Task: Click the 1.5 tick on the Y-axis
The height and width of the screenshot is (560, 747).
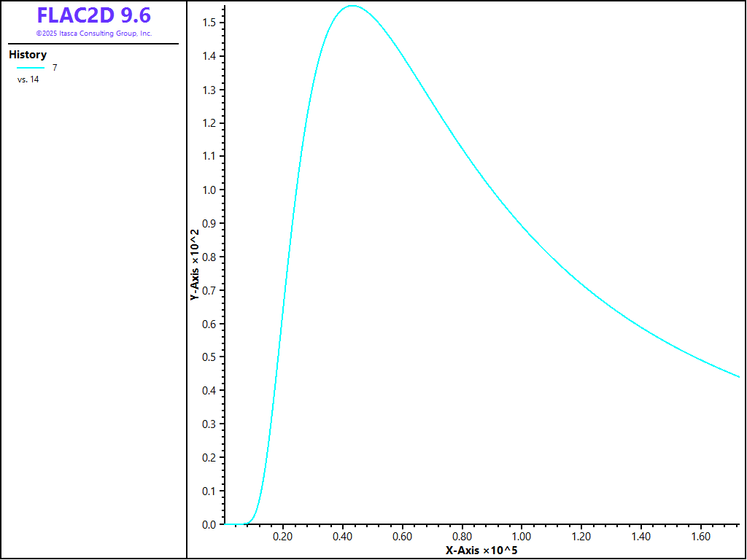Action: coord(209,23)
